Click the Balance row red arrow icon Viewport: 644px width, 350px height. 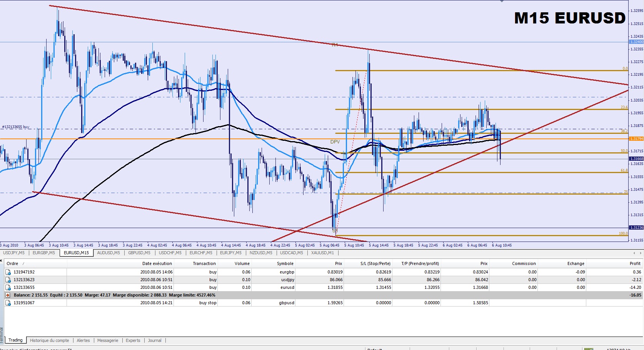[x=8, y=295]
